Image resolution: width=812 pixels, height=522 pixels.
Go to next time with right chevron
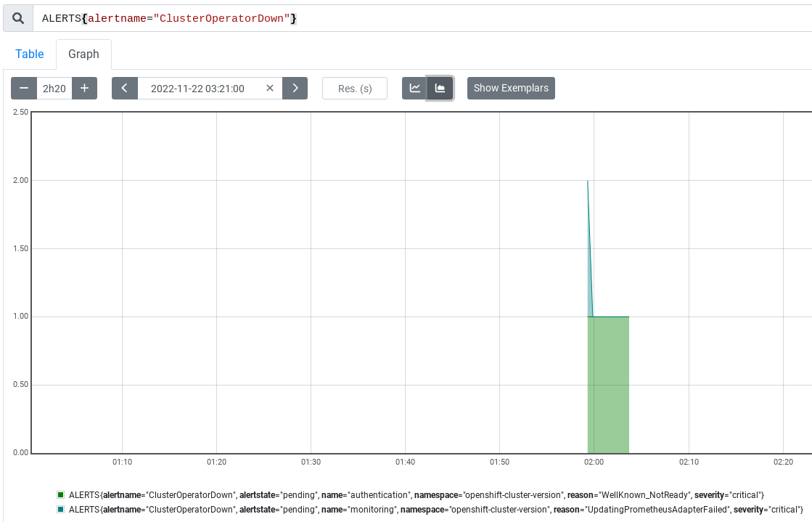[x=295, y=88]
